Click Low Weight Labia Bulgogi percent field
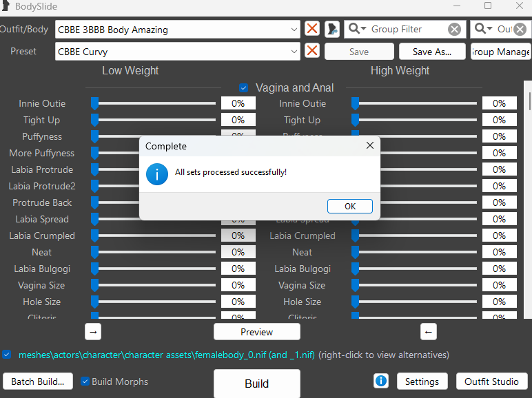This screenshot has width=532, height=398. coord(238,269)
